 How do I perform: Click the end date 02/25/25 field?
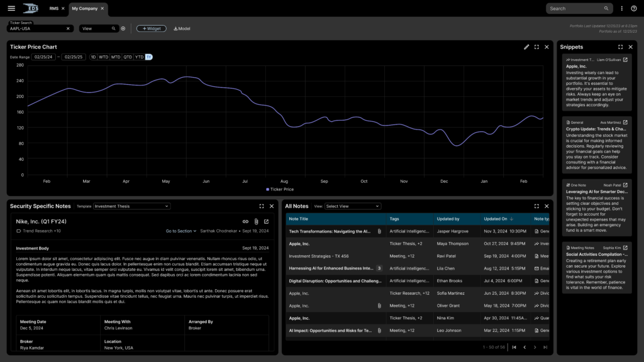(74, 57)
